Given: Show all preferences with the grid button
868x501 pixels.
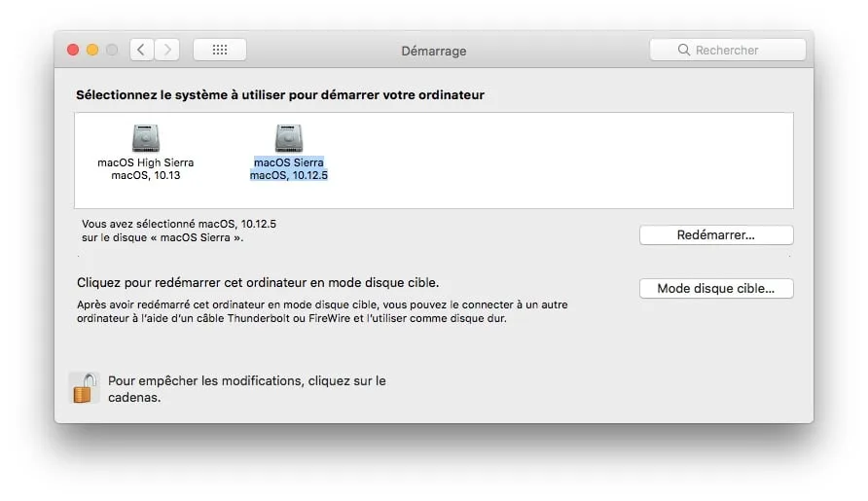Looking at the screenshot, I should click(220, 50).
